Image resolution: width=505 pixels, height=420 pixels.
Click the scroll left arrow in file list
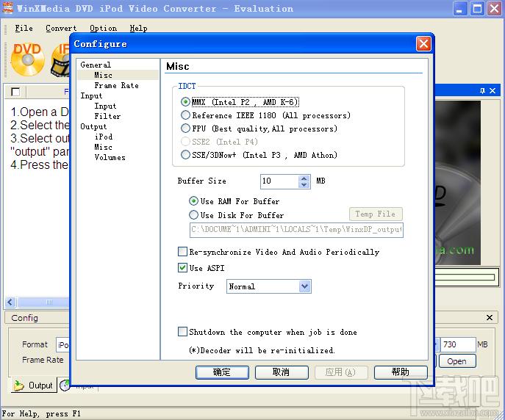[x=10, y=302]
